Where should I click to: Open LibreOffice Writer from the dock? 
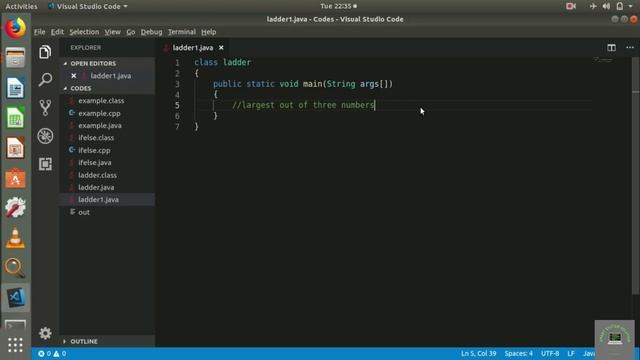click(15, 88)
